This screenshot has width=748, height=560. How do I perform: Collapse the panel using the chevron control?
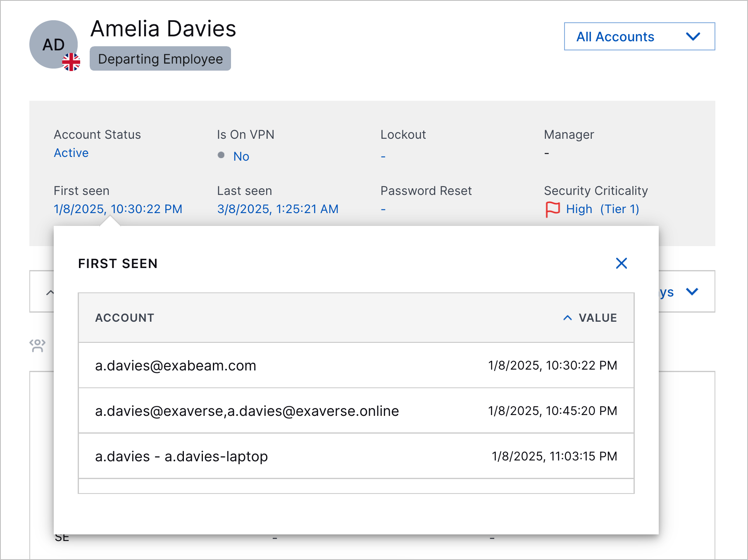click(50, 292)
